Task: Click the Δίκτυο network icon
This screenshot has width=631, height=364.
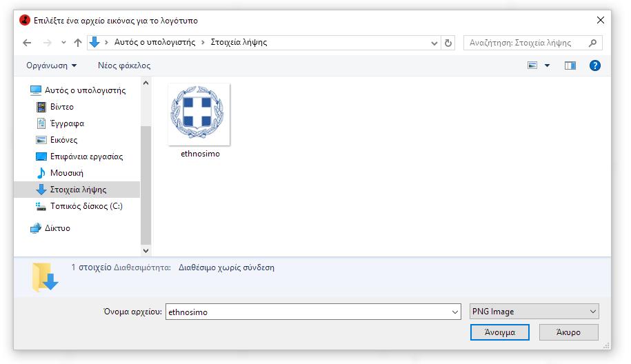Action: click(x=35, y=228)
